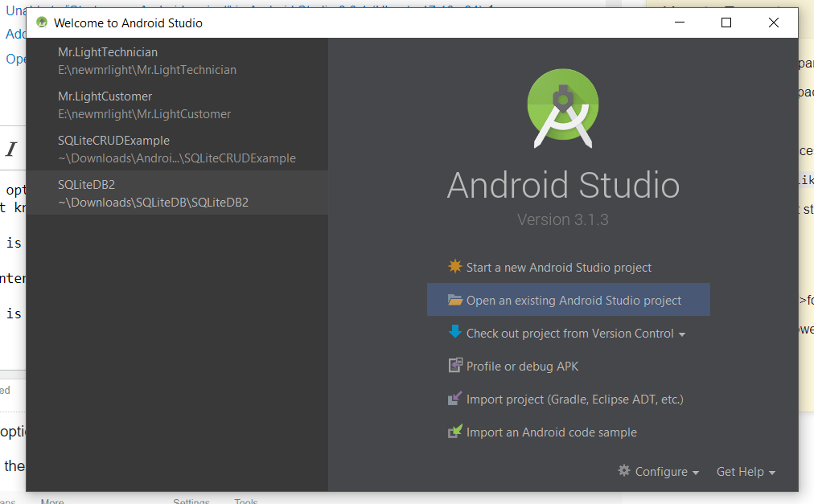Image resolution: width=814 pixels, height=504 pixels.
Task: Click path ~\Downloads\SQLiteDB\SQLiteDB2
Action: (x=153, y=202)
